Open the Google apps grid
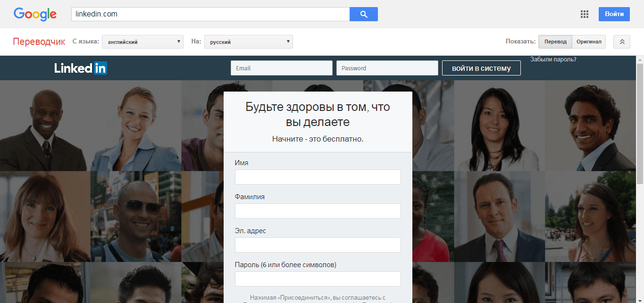 [585, 14]
